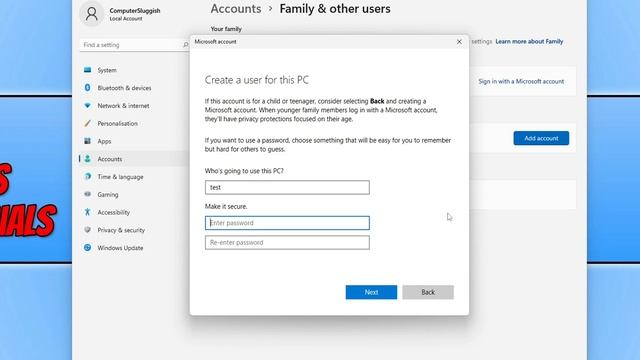
Task: Click the Enter password field
Action: [x=287, y=223]
